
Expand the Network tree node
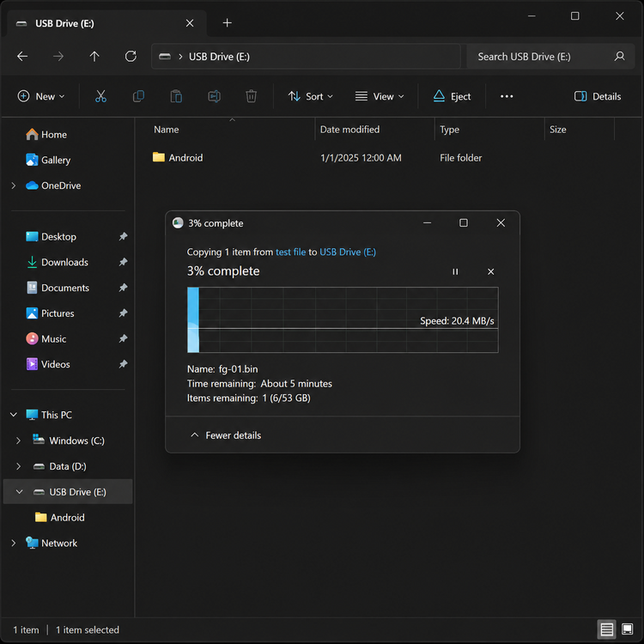point(14,543)
